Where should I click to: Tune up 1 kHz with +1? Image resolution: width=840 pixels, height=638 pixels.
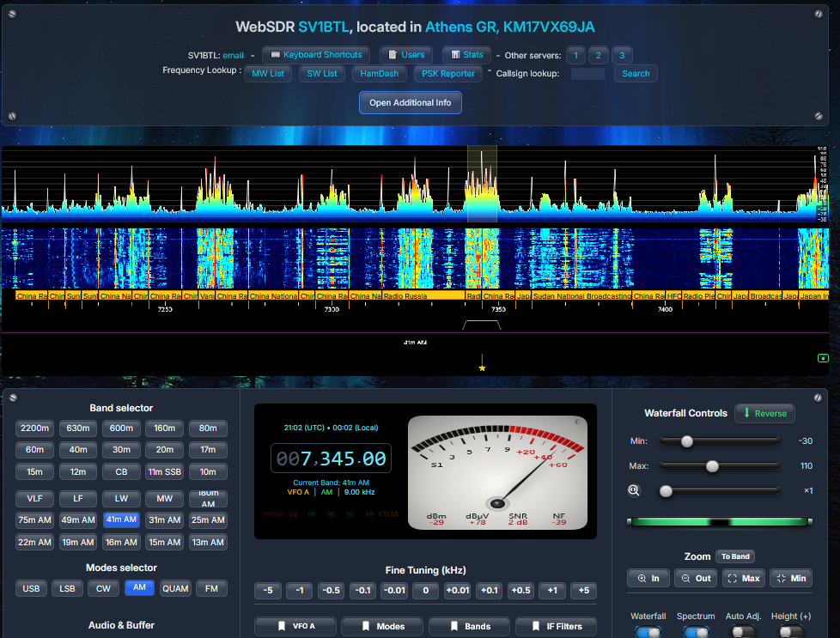[552, 590]
